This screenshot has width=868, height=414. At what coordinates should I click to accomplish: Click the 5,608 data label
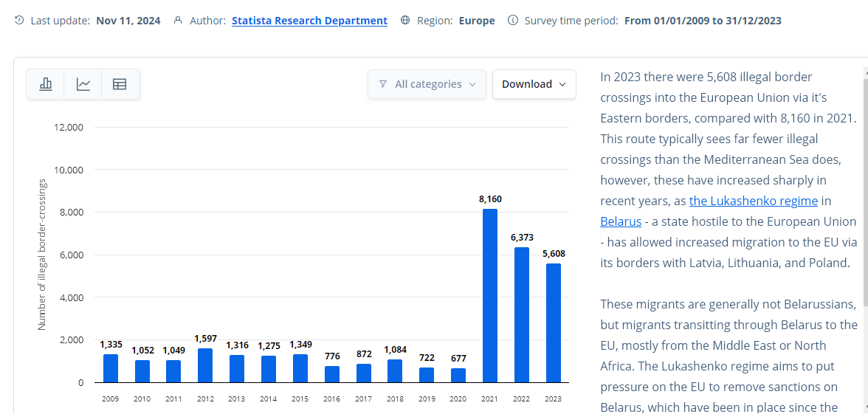[554, 254]
